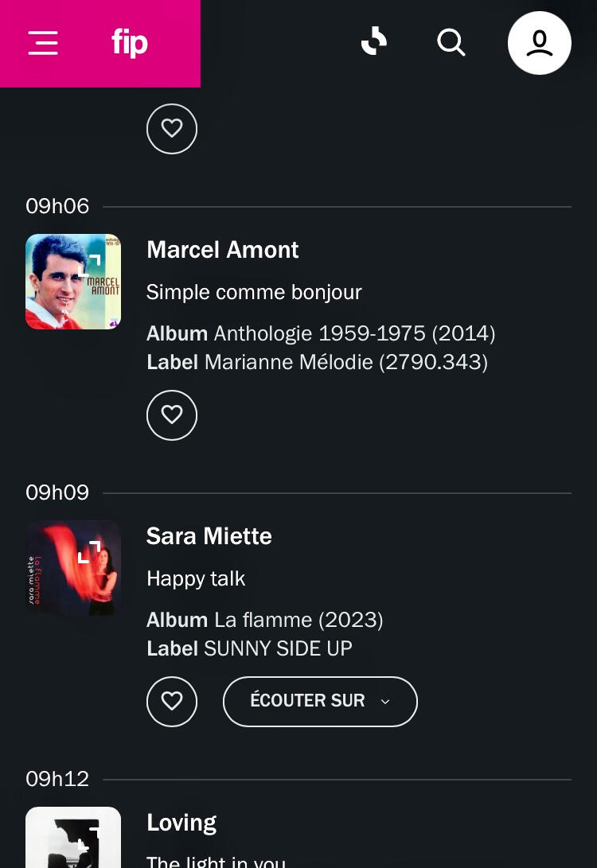The width and height of the screenshot is (597, 868).
Task: Open the search magnifier
Action: tap(451, 42)
